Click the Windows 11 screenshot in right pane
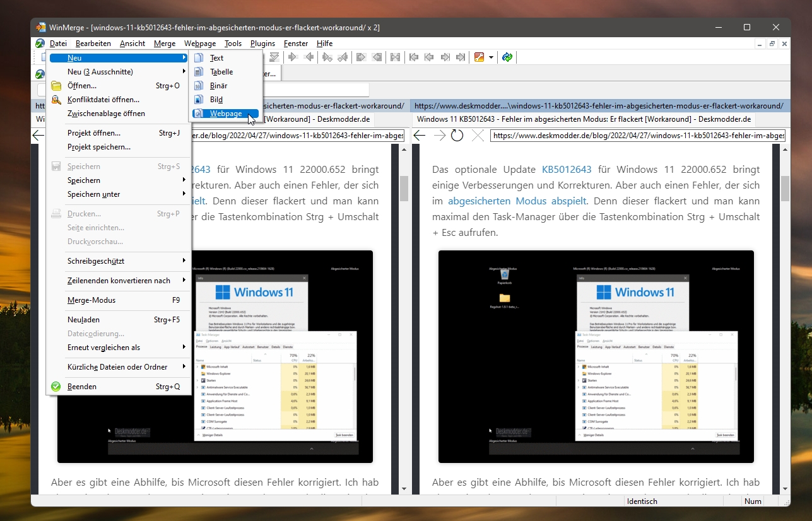The width and height of the screenshot is (812, 521). tap(596, 356)
